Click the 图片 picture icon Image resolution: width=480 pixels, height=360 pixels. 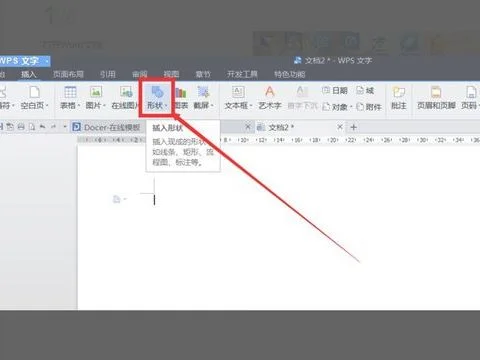coord(95,98)
